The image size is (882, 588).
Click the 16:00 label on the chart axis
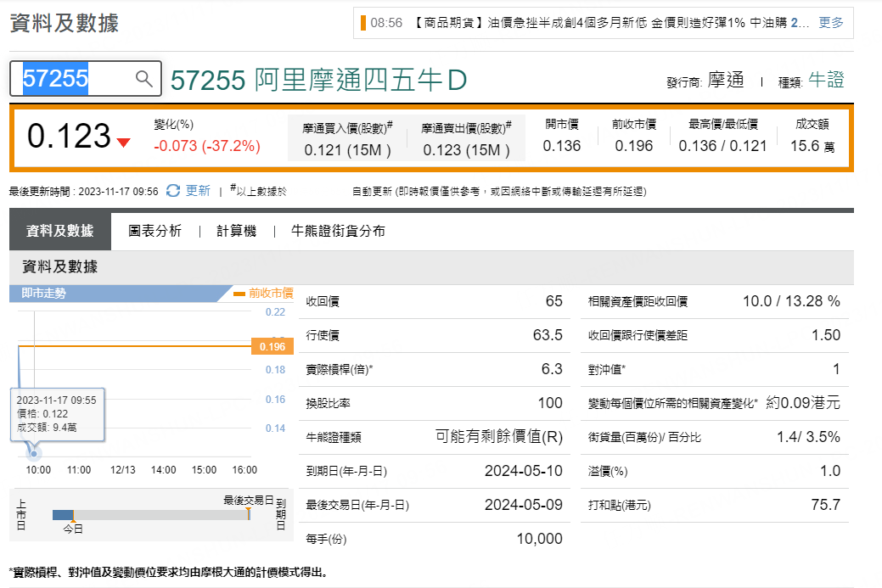(244, 470)
